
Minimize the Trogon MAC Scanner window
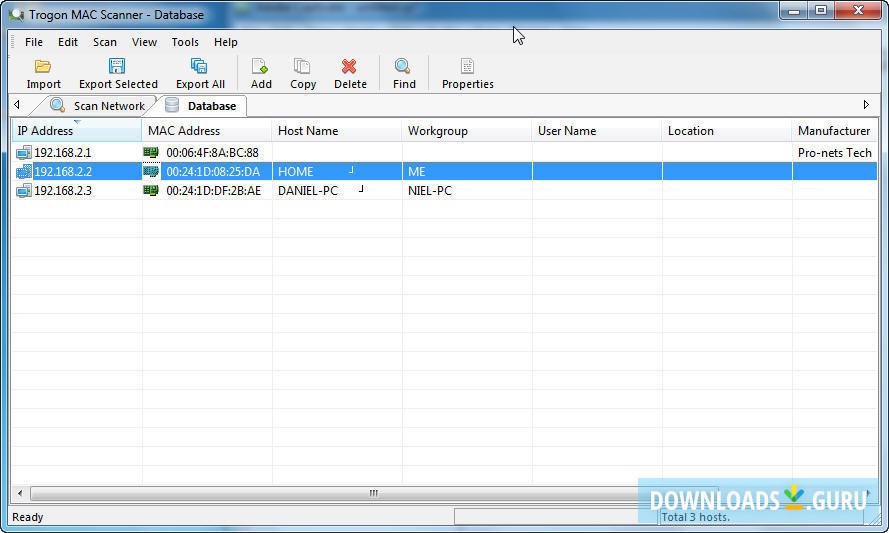pos(794,11)
